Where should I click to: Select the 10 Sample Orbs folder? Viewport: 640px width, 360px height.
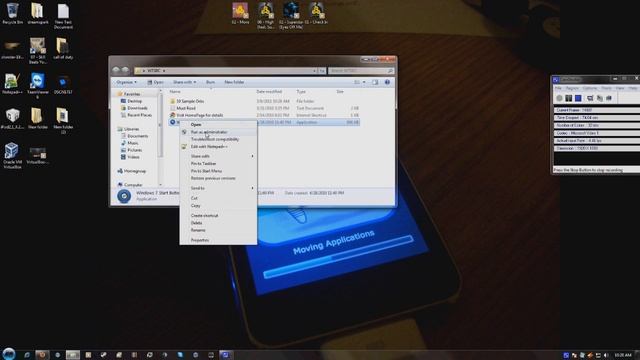[x=190, y=101]
